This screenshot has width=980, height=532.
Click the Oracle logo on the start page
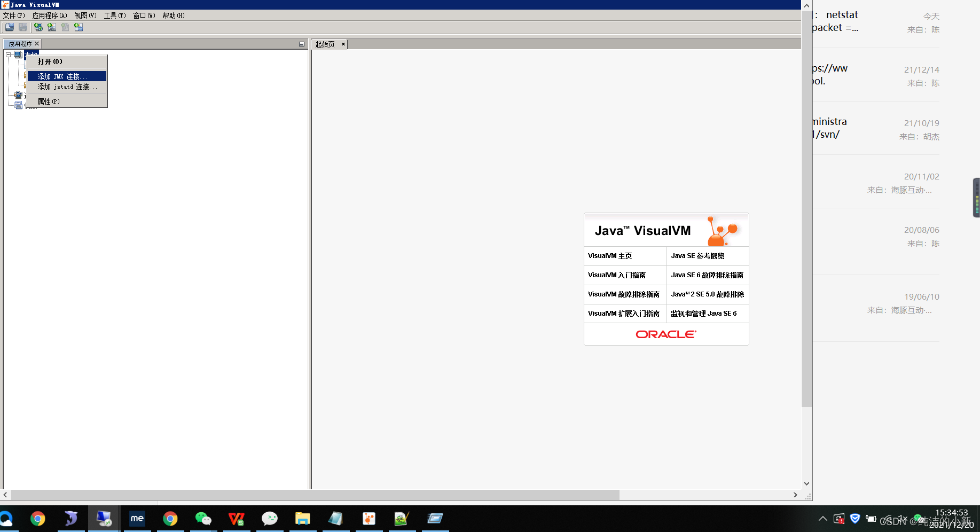pos(666,334)
